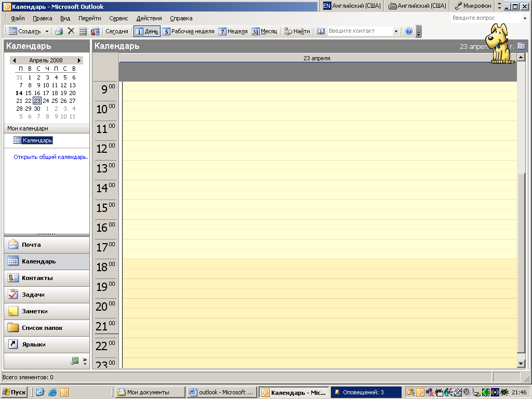Go to next month in mini calendar
The height and width of the screenshot is (399, 532).
(79, 60)
